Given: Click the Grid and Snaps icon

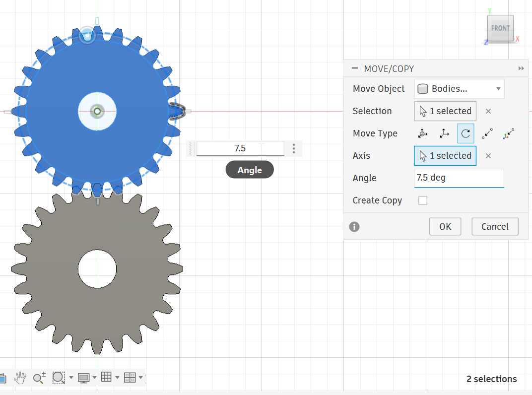Looking at the screenshot, I should pos(106,377).
